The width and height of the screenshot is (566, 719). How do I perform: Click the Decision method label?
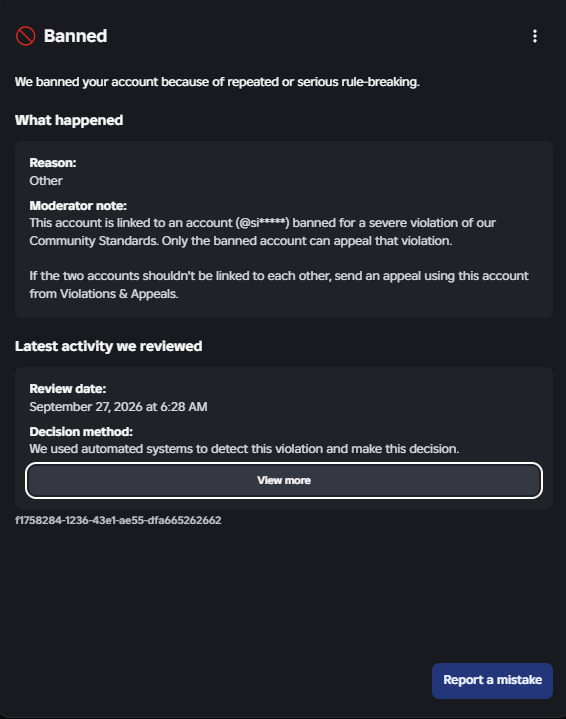point(81,431)
